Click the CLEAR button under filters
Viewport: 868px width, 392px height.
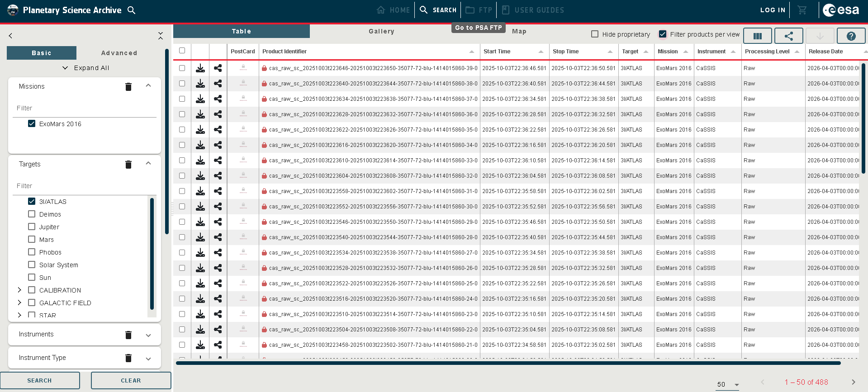131,381
